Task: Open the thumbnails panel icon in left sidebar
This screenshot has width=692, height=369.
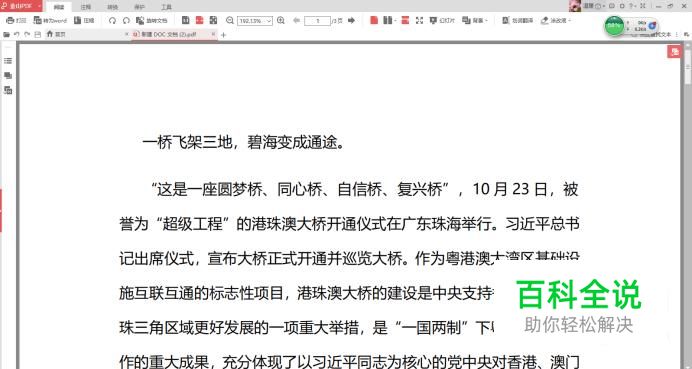Action: [x=8, y=75]
